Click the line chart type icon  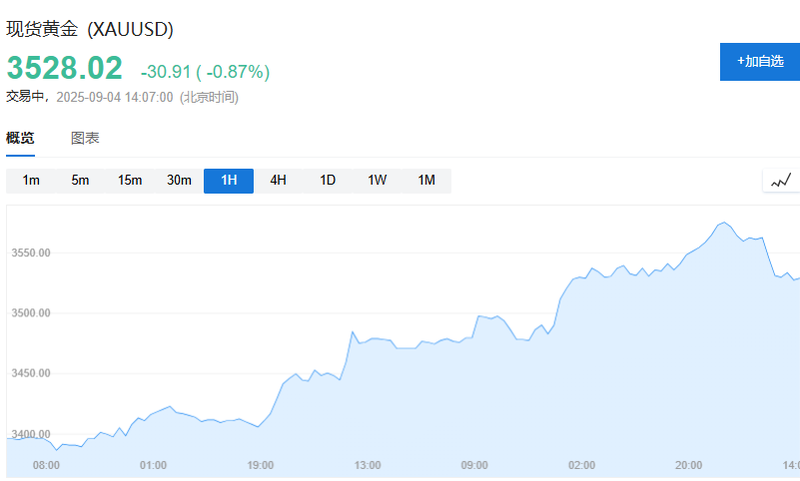781,180
